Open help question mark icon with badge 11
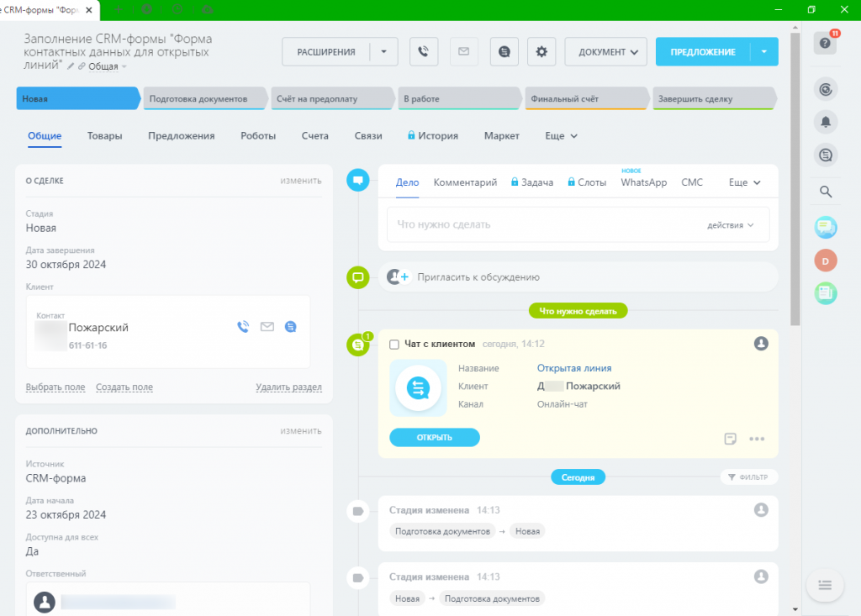Image resolution: width=861 pixels, height=616 pixels. [825, 43]
